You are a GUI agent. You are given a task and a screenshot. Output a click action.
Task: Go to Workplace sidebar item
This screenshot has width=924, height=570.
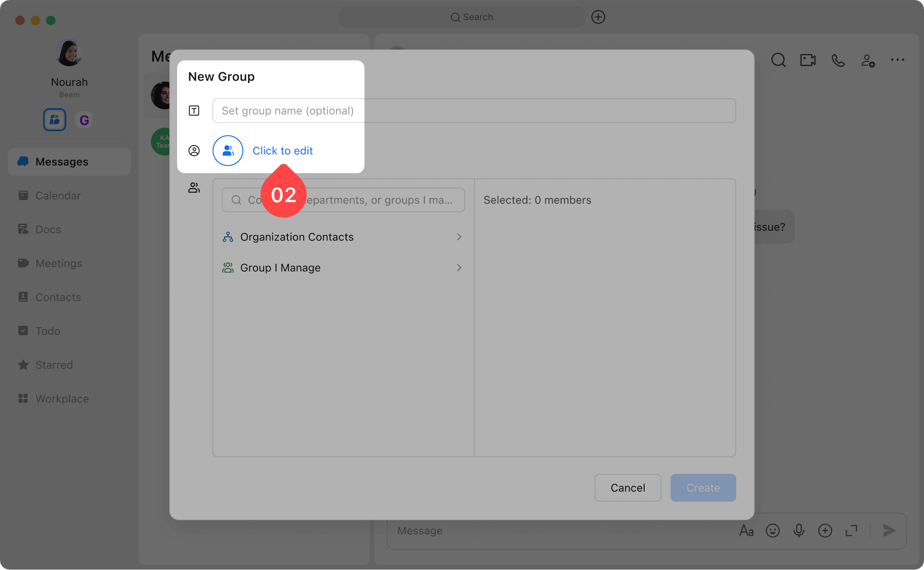pos(62,399)
